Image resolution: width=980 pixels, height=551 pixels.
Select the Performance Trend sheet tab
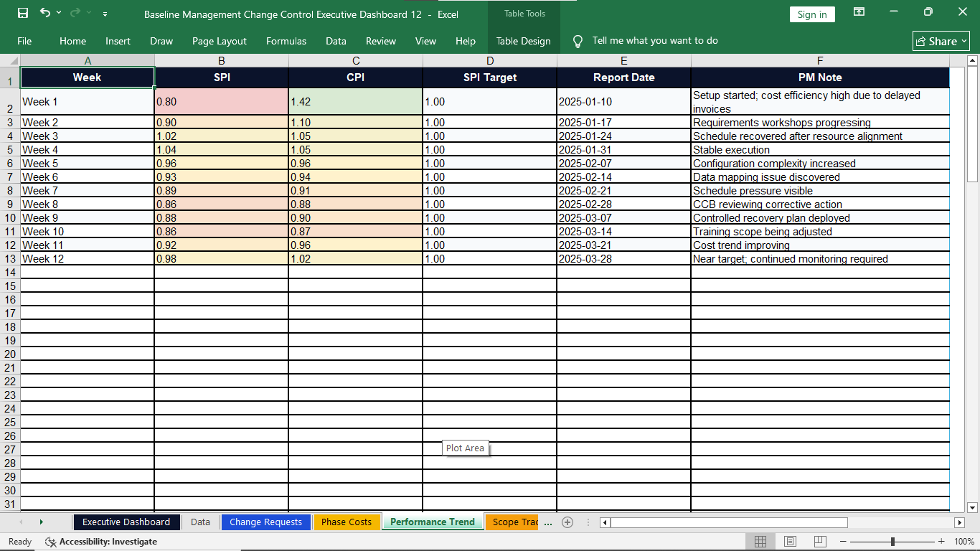coord(433,522)
